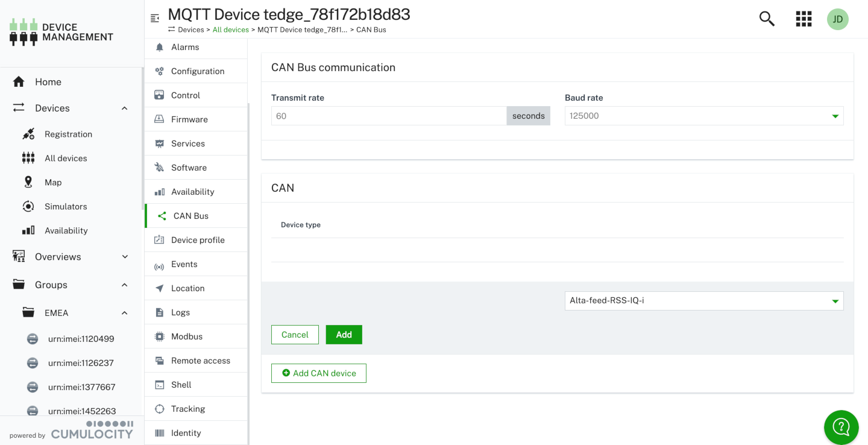Open the JD user avatar menu

point(837,19)
